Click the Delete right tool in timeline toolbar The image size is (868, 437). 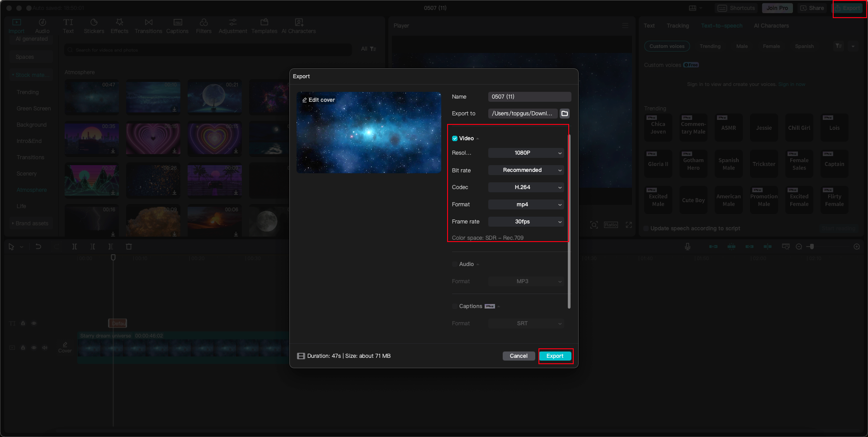pyautogui.click(x=111, y=247)
